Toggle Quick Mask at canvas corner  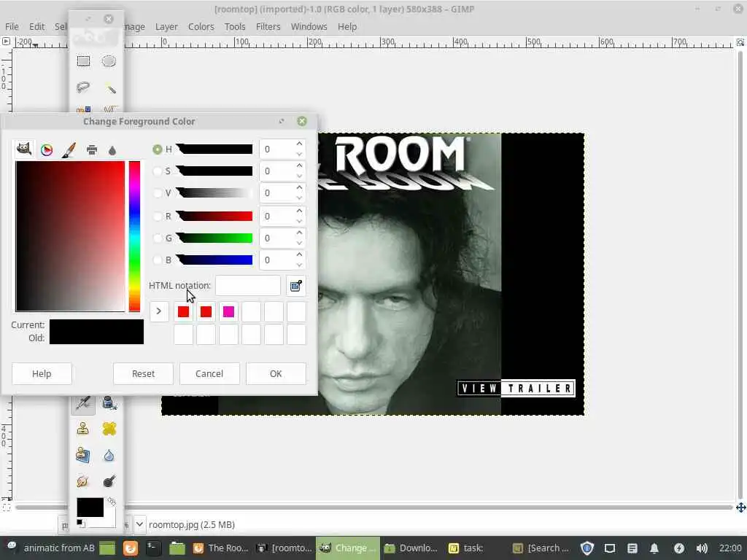(x=6, y=507)
